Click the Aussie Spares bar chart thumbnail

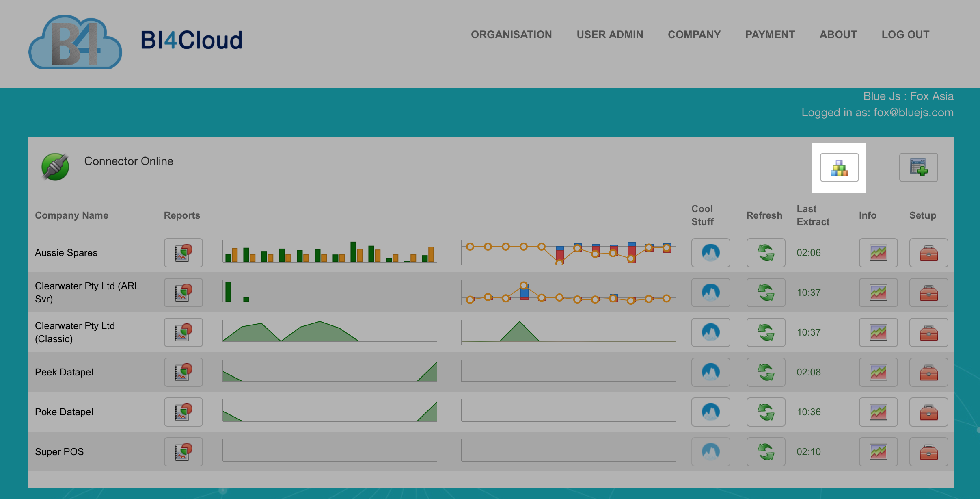330,252
